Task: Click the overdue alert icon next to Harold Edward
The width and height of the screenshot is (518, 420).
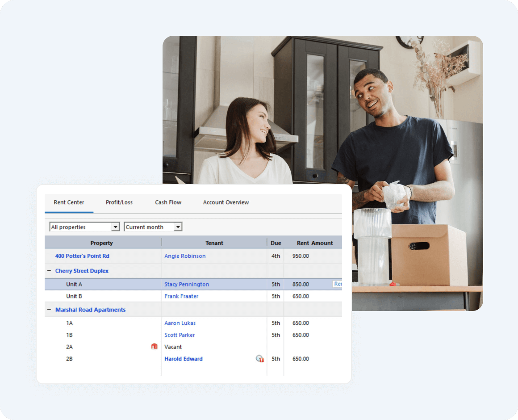Action: tap(259, 358)
